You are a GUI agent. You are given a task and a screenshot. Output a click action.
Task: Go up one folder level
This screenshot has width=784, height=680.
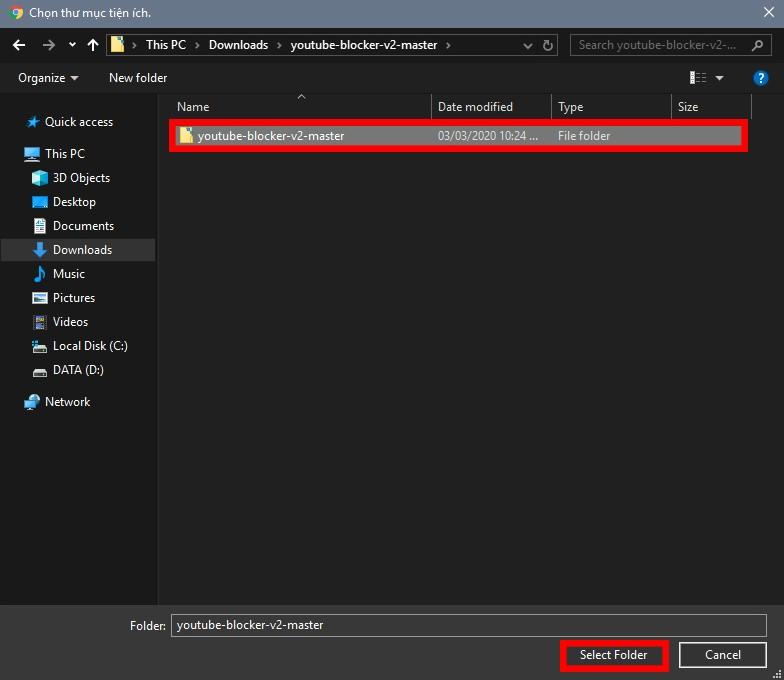[92, 45]
